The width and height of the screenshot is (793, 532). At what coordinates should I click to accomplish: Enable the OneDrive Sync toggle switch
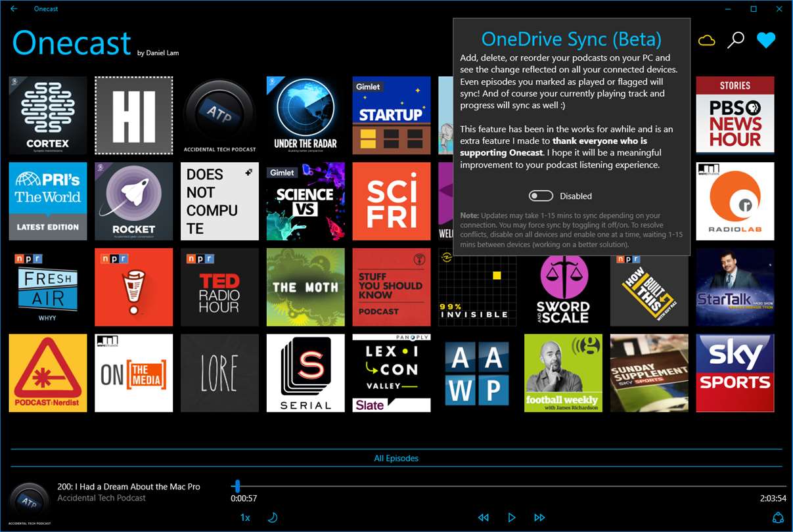point(541,196)
